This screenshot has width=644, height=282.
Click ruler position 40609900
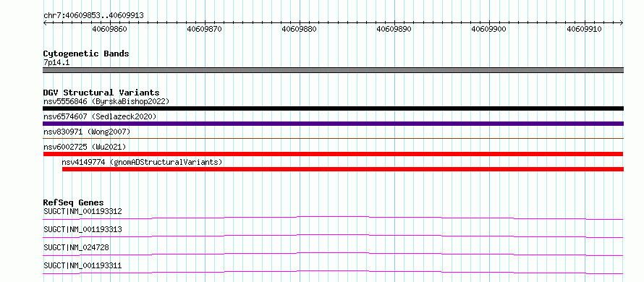489,29
